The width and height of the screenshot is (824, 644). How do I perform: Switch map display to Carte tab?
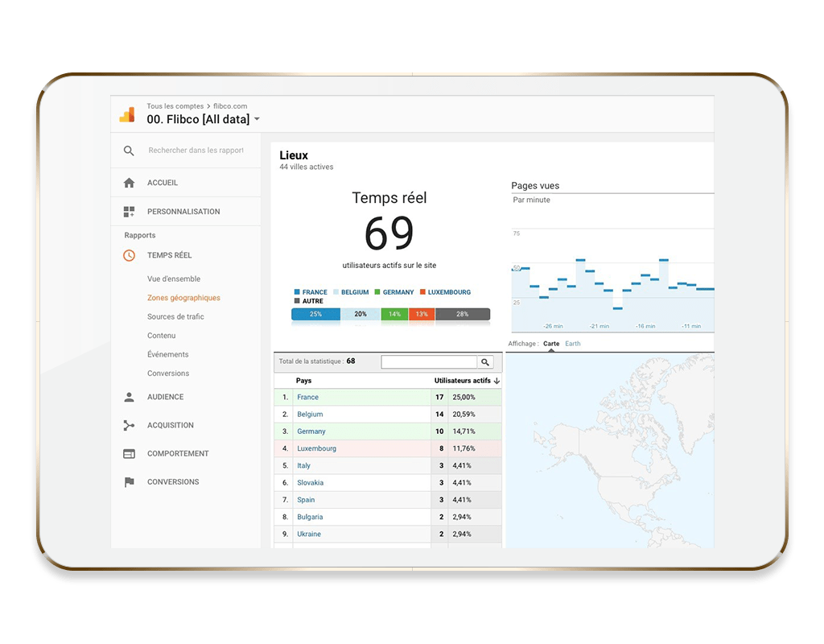(551, 344)
